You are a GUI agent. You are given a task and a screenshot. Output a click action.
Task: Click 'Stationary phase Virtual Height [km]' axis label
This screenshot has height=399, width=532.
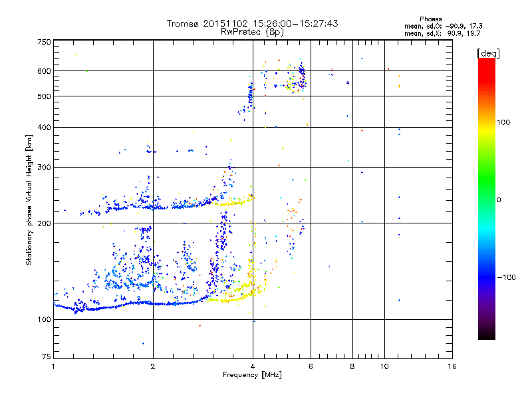point(29,199)
